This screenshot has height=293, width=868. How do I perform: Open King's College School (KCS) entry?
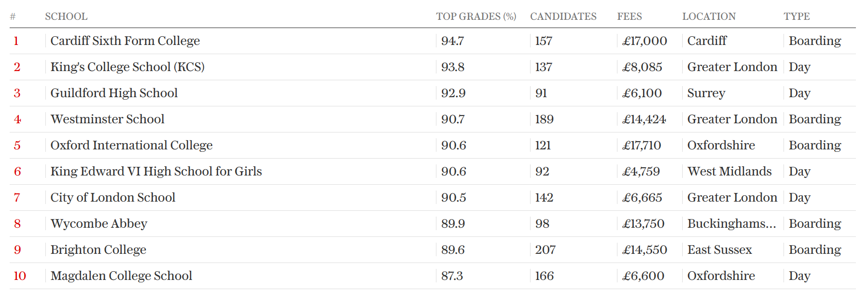point(127,67)
